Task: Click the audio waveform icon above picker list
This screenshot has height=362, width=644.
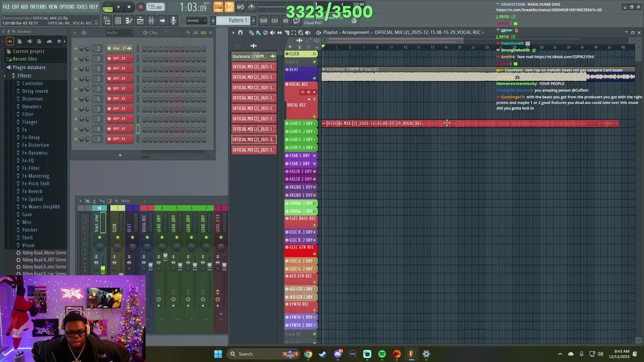Action: [254, 46]
